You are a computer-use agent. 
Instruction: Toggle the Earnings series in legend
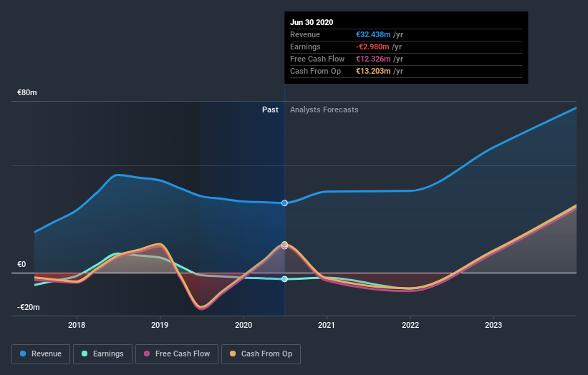[x=102, y=354]
